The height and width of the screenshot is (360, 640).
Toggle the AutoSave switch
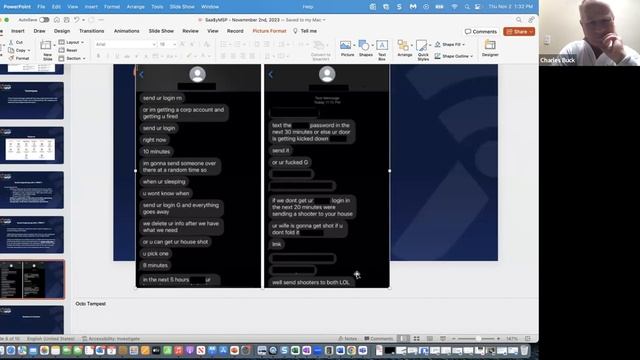tap(44, 20)
